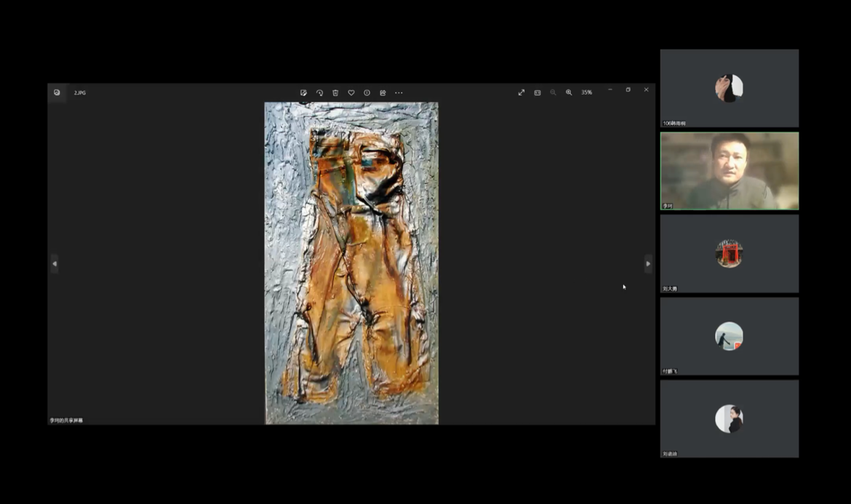Restore down the Photos viewer window
851x504 pixels.
[628, 89]
